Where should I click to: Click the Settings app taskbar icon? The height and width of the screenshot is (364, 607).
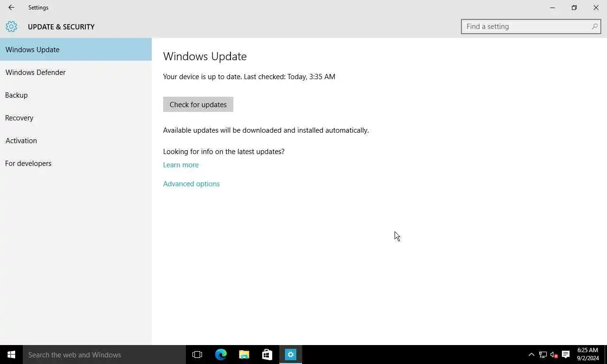coord(290,355)
